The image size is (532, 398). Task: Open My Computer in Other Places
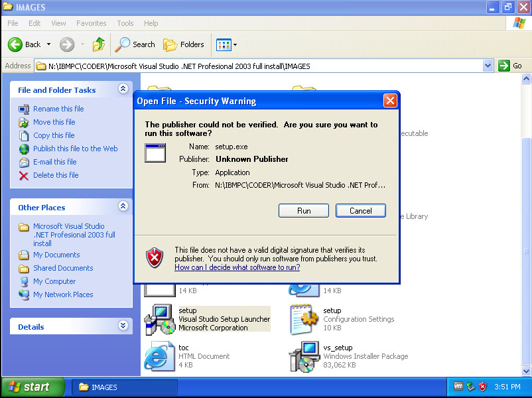pyautogui.click(x=54, y=281)
